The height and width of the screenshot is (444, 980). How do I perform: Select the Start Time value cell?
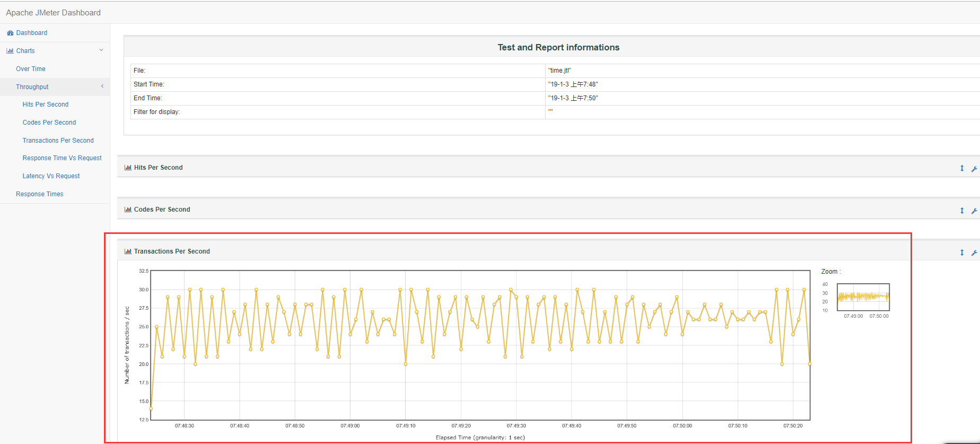coord(763,84)
